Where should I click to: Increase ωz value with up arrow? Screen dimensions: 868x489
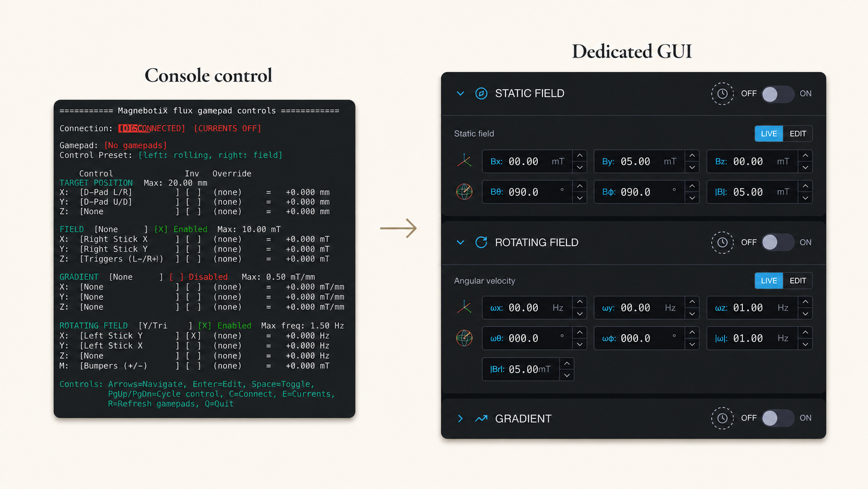805,302
